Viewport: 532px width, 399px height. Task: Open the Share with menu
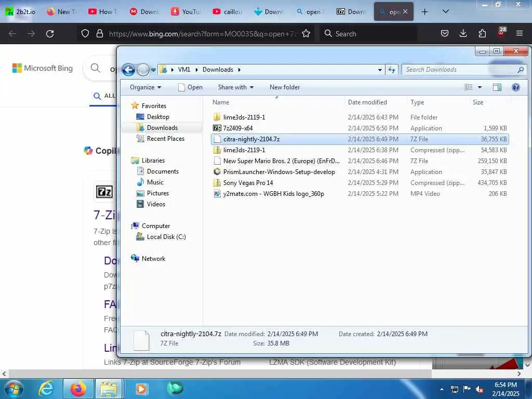point(235,87)
